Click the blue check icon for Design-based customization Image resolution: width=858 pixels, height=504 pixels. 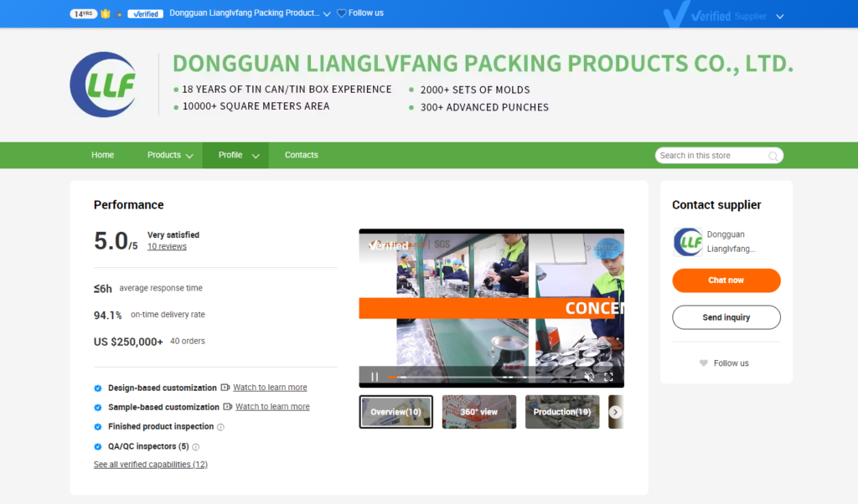[98, 388]
